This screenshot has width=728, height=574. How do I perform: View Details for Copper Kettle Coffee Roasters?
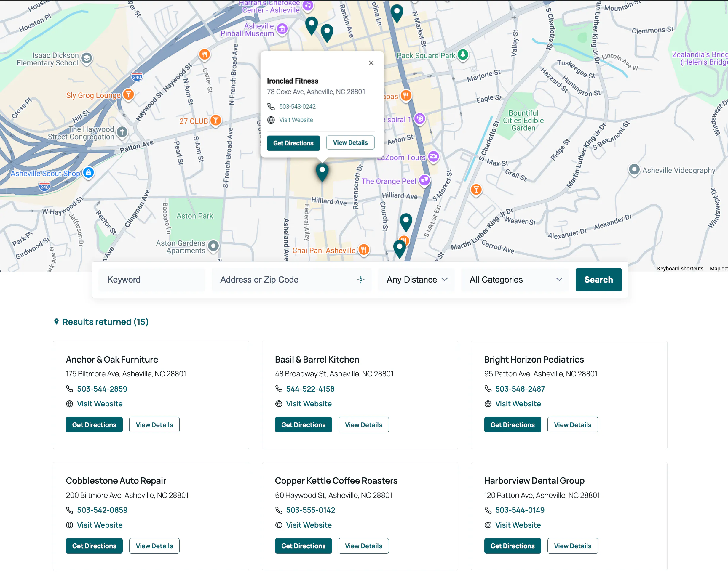[363, 546]
